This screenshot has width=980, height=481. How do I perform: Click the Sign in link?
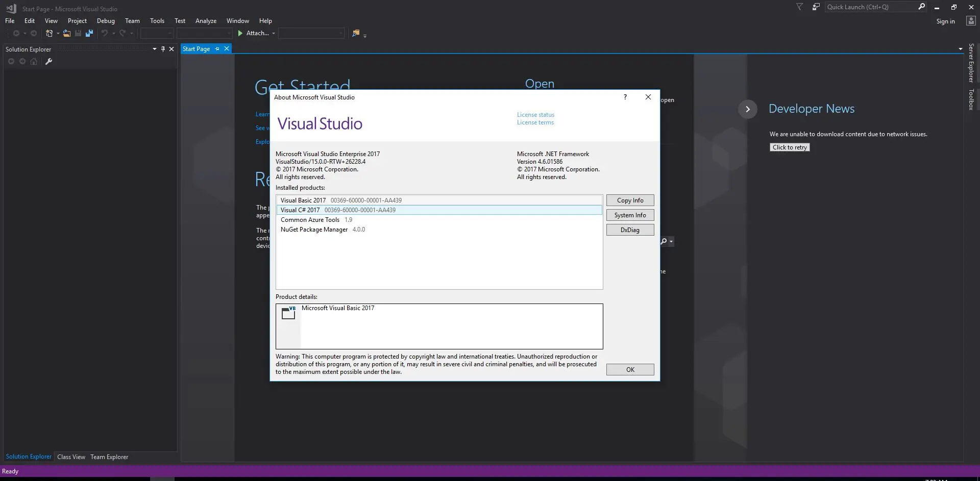click(945, 21)
